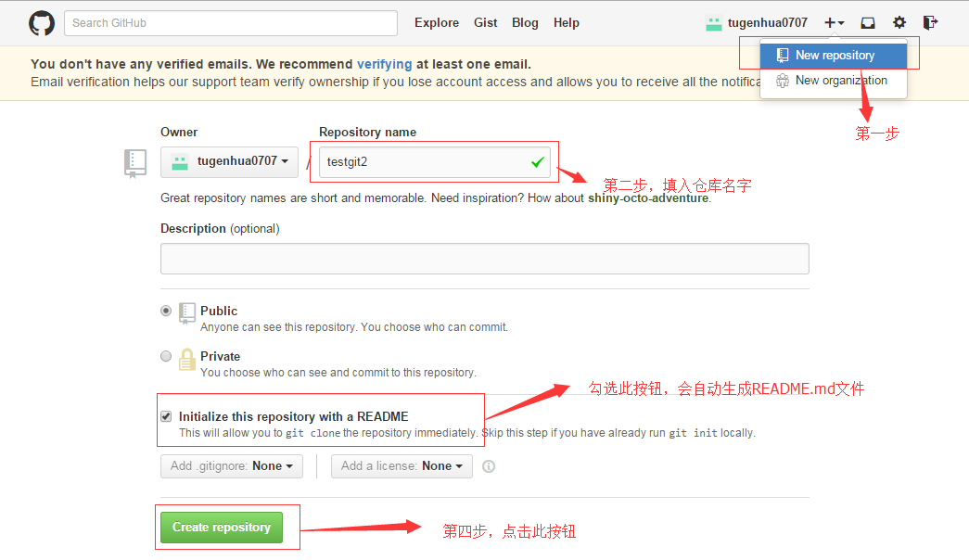
Task: Select the Public radio button
Action: coord(166,312)
